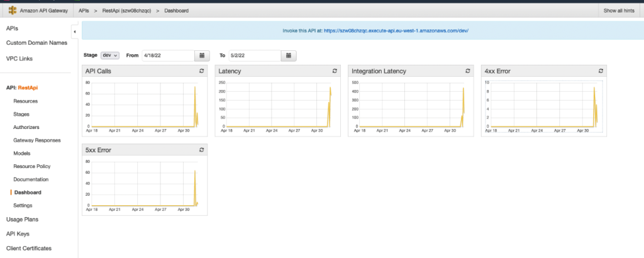Collapse the left sidebar with arrow
Image resolution: width=644 pixels, height=258 pixels.
point(75,31)
